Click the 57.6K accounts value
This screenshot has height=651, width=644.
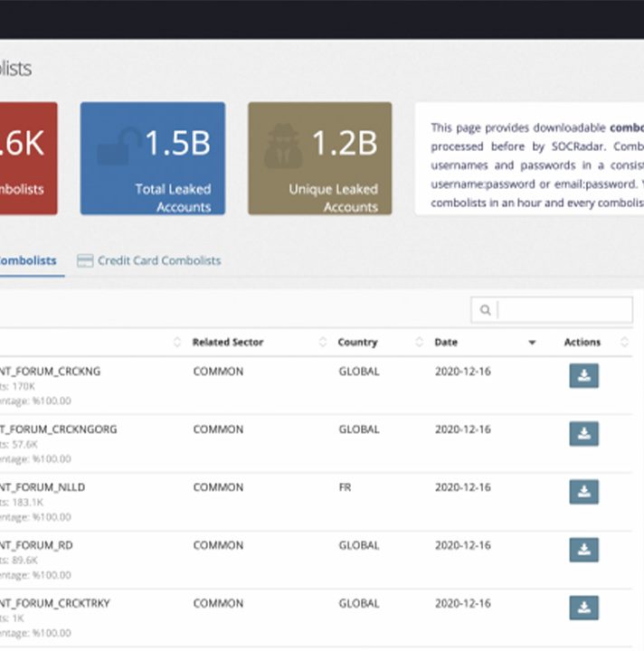24,444
